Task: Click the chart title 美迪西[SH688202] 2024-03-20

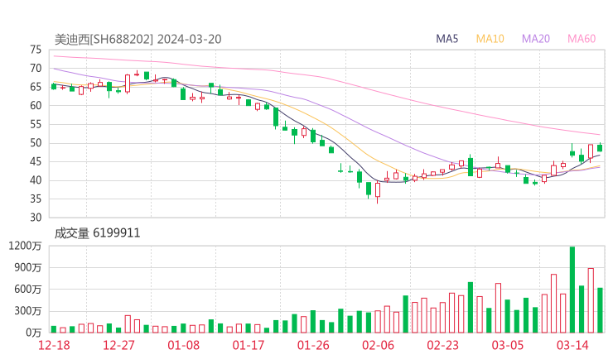Action: coord(138,39)
